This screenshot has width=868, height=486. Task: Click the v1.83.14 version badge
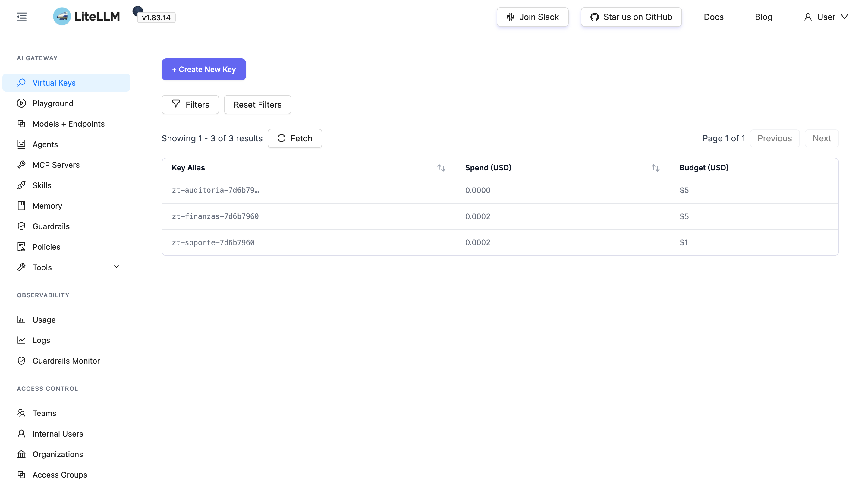coord(156,17)
